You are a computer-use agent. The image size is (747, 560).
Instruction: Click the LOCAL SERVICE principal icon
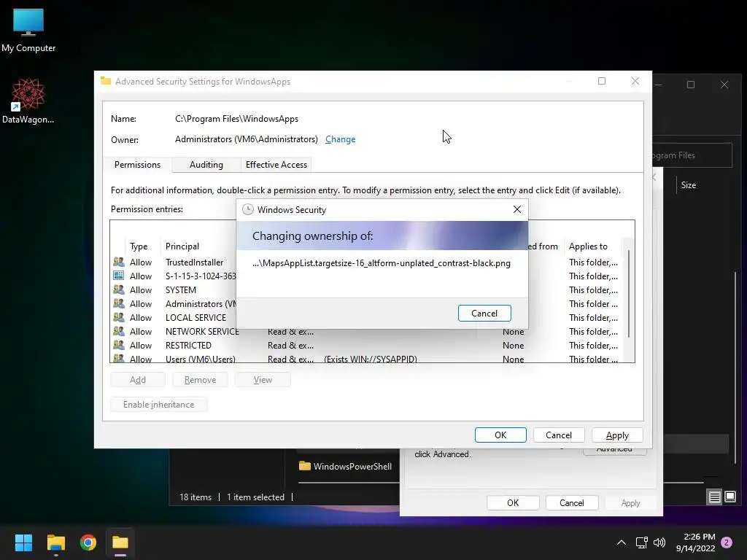(x=119, y=317)
